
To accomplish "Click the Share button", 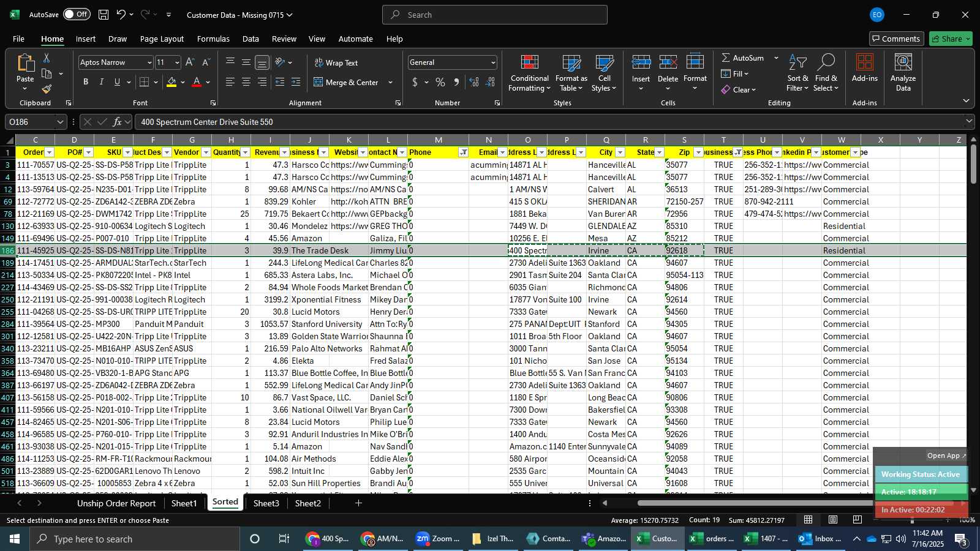I will click(x=951, y=39).
